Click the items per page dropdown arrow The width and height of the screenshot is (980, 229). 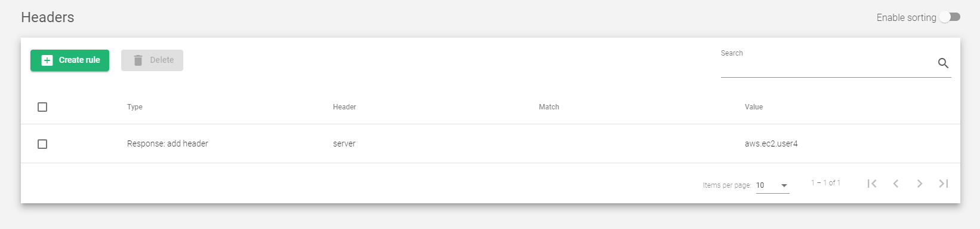(x=784, y=185)
